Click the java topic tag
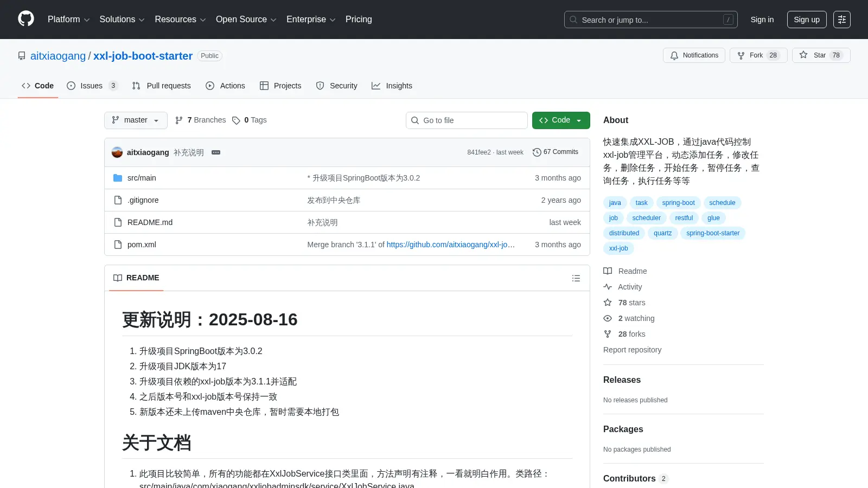Viewport: 868px width, 488px height. click(615, 203)
